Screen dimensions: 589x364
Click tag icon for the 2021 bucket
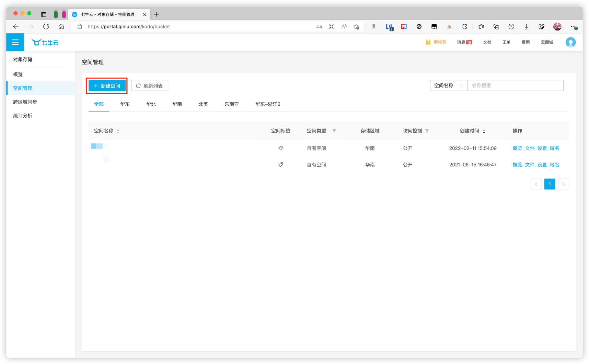tap(281, 164)
